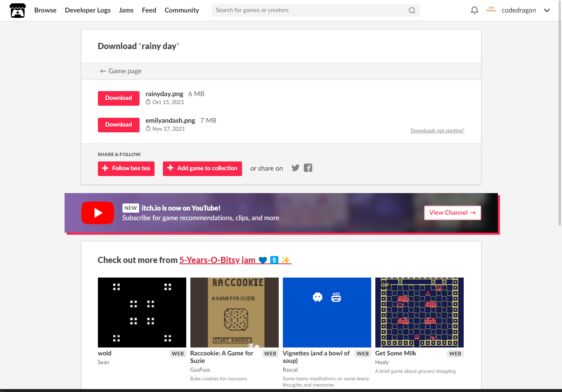Click the codedragon avatar image
The width and height of the screenshot is (562, 392).
pos(491,10)
